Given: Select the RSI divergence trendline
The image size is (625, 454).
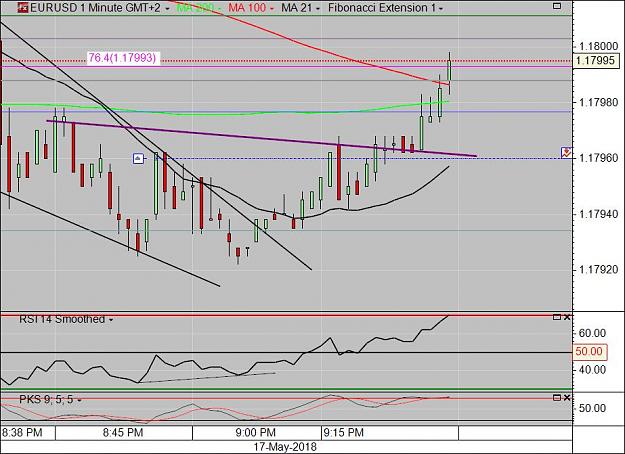Looking at the screenshot, I should click(x=207, y=378).
